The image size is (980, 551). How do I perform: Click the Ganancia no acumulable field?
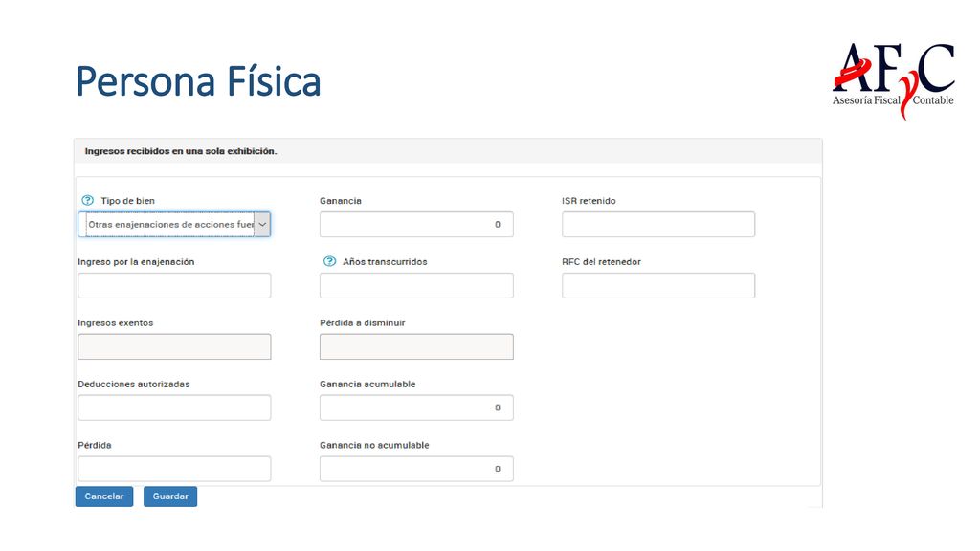coord(417,469)
